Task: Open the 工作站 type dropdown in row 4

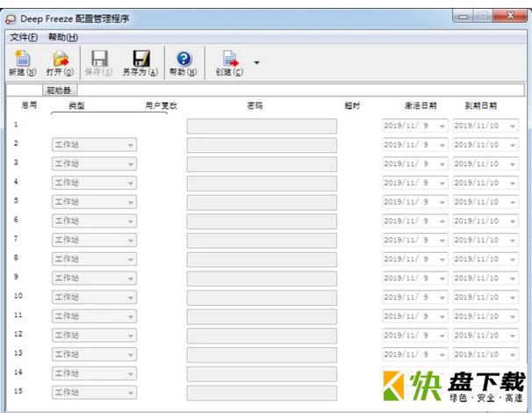Action: pyautogui.click(x=94, y=183)
